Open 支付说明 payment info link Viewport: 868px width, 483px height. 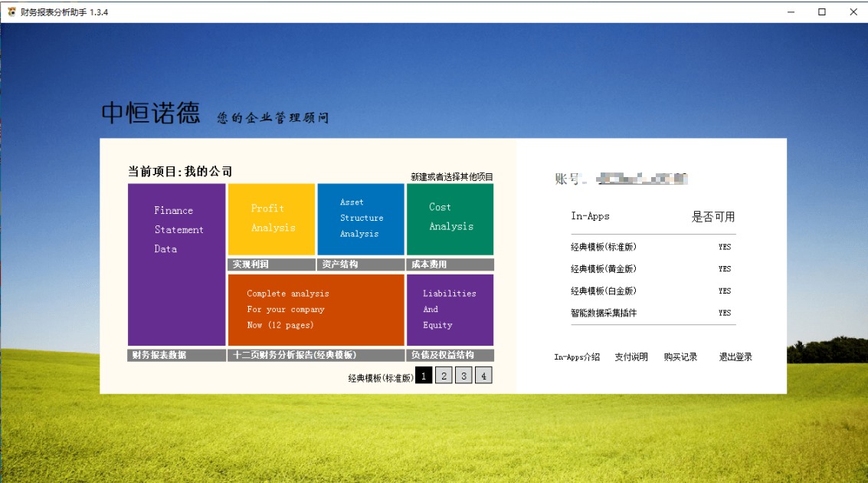point(631,357)
